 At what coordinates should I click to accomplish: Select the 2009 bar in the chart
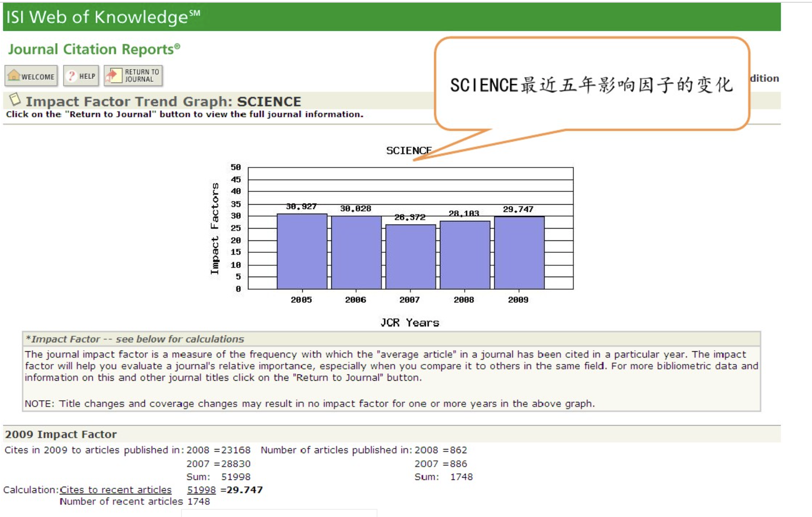point(519,253)
